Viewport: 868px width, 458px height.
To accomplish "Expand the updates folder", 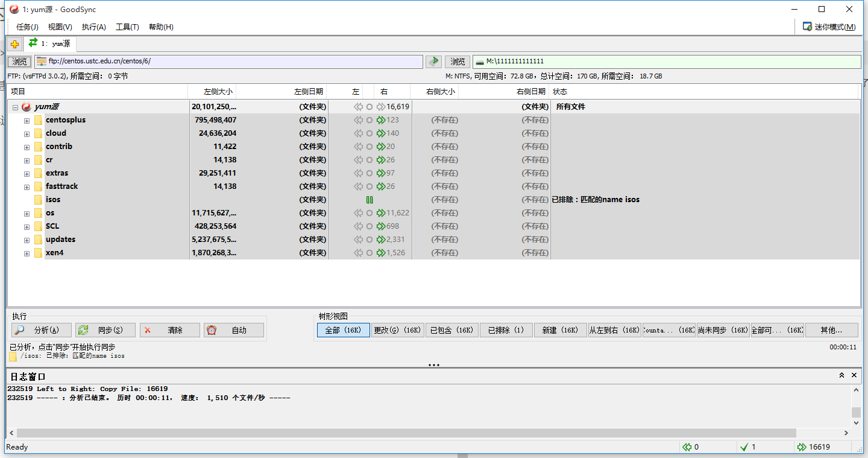I will [27, 240].
